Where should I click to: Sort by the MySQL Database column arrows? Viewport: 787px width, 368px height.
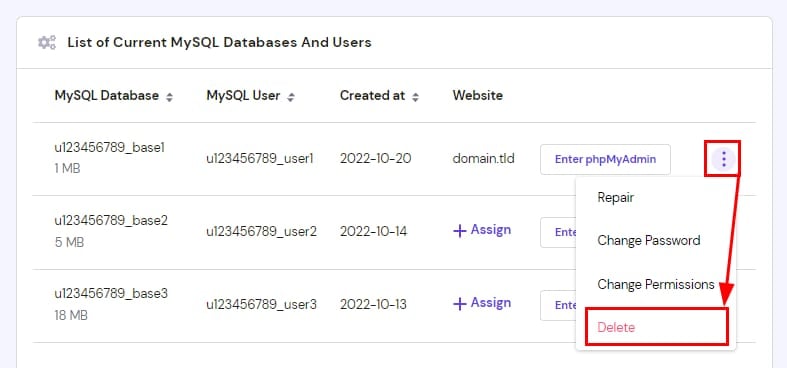point(170,97)
